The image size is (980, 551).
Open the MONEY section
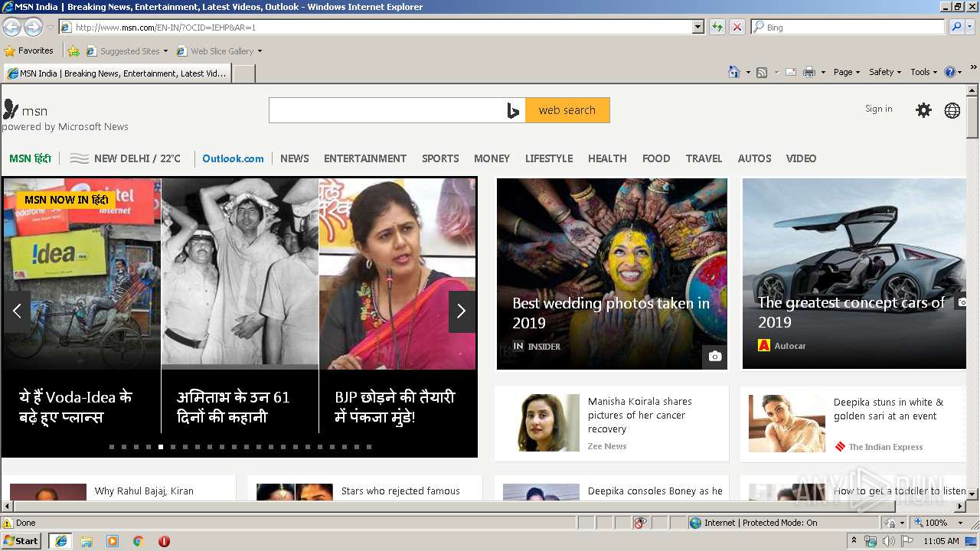tap(492, 158)
